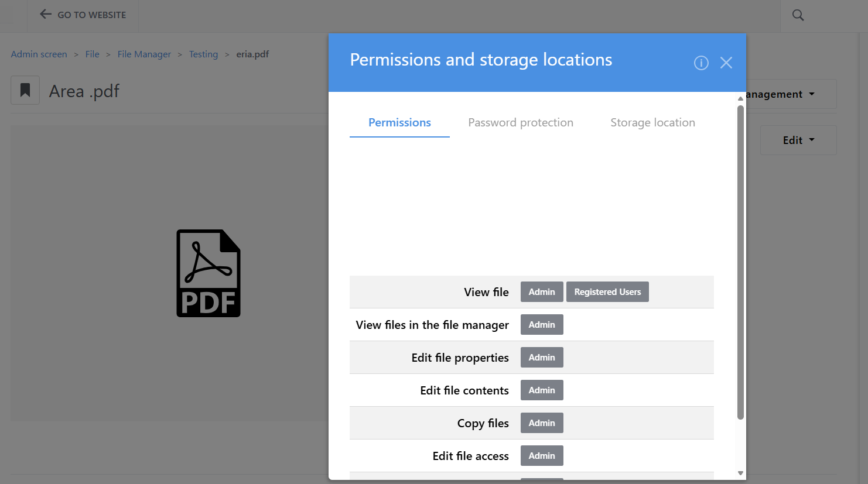This screenshot has height=484, width=868.
Task: Click the dialog scrollbar down arrow
Action: pyautogui.click(x=740, y=473)
